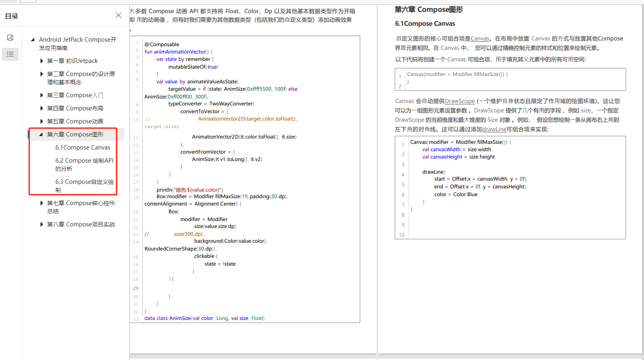The height and width of the screenshot is (360, 644).
Task: Expand 第七章 Compose核心控件总结 arrow
Action: (x=41, y=203)
